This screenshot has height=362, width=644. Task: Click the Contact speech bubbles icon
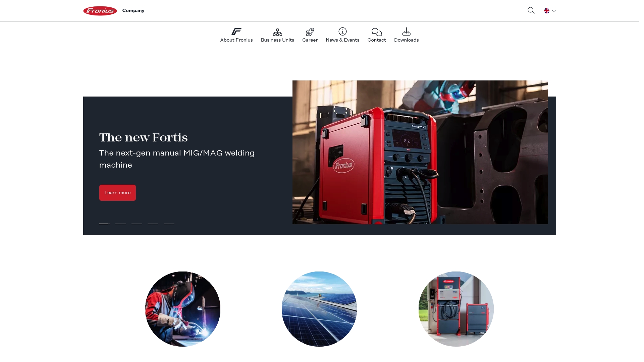click(x=377, y=32)
